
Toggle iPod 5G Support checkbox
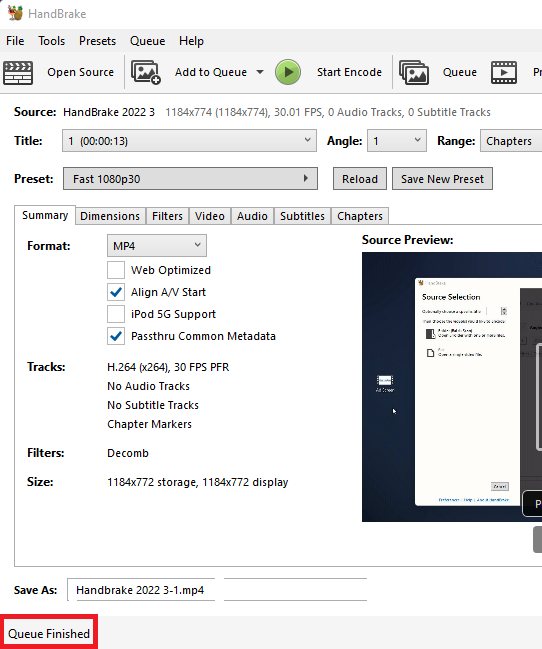(x=116, y=314)
